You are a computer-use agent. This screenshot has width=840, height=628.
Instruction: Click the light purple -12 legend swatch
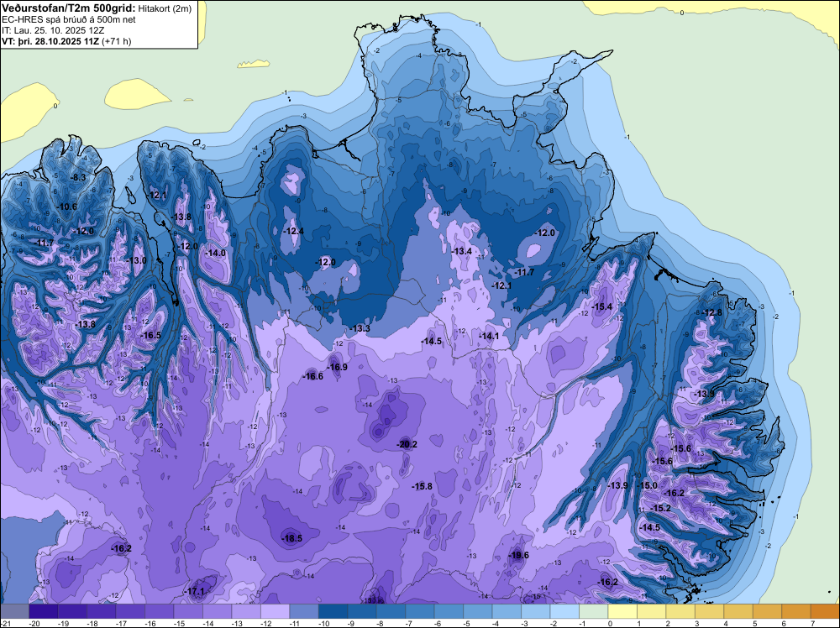pyautogui.click(x=275, y=612)
